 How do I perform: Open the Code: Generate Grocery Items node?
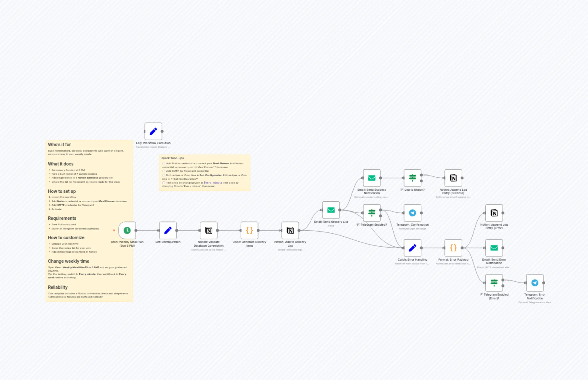point(250,230)
